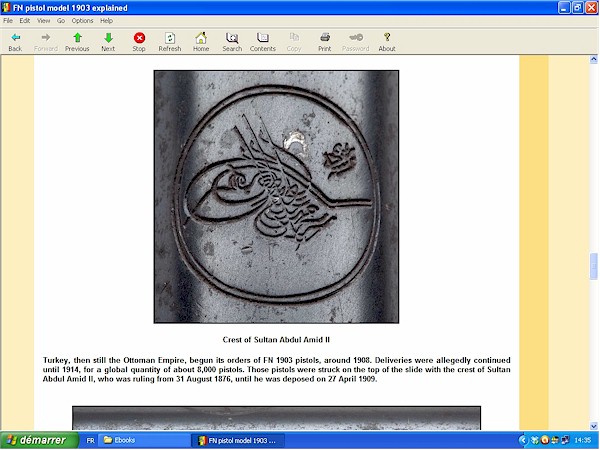Click the vertical scrollbar thumb
The width and height of the screenshot is (600, 450).
coord(593,267)
